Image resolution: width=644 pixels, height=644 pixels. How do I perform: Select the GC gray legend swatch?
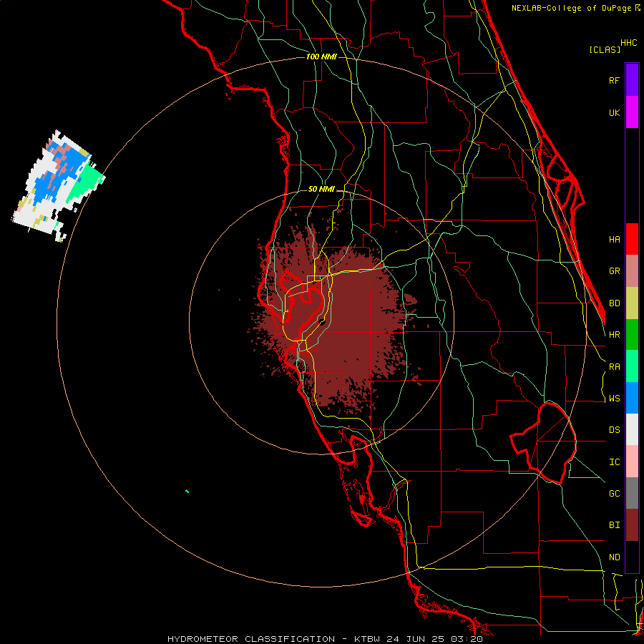(632, 493)
